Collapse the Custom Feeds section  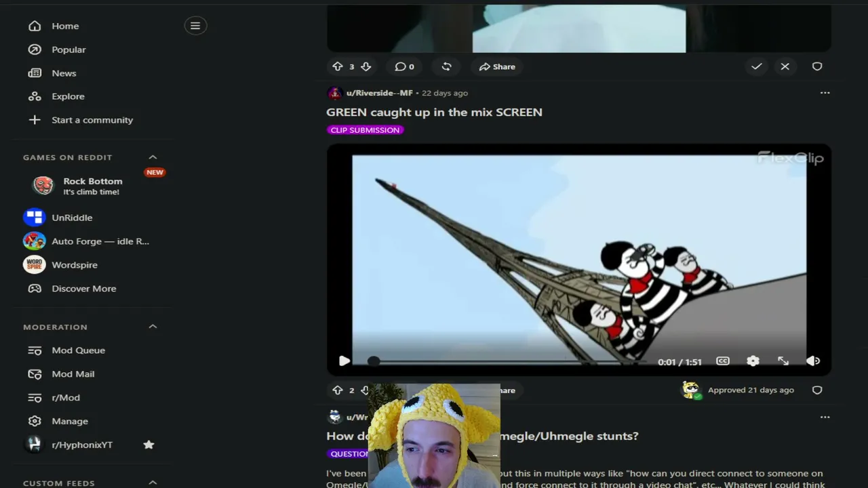153,483
